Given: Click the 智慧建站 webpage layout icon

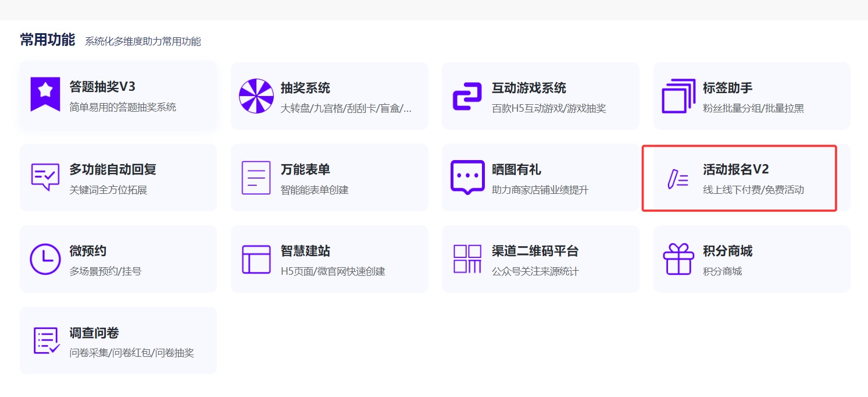Looking at the screenshot, I should click(x=256, y=258).
